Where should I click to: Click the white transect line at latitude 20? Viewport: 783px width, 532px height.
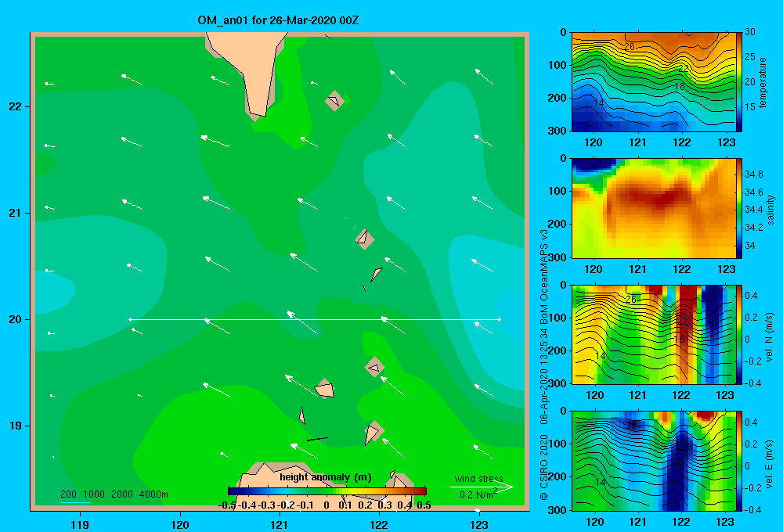[315, 319]
